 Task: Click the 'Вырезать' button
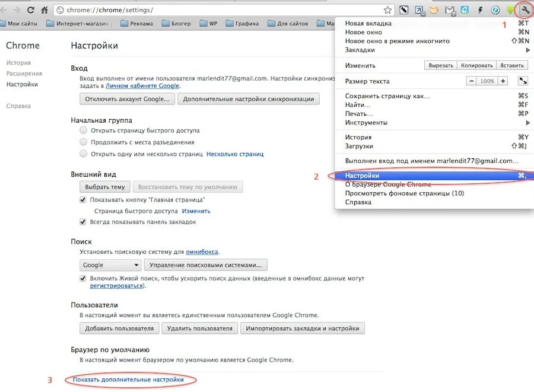[441, 65]
